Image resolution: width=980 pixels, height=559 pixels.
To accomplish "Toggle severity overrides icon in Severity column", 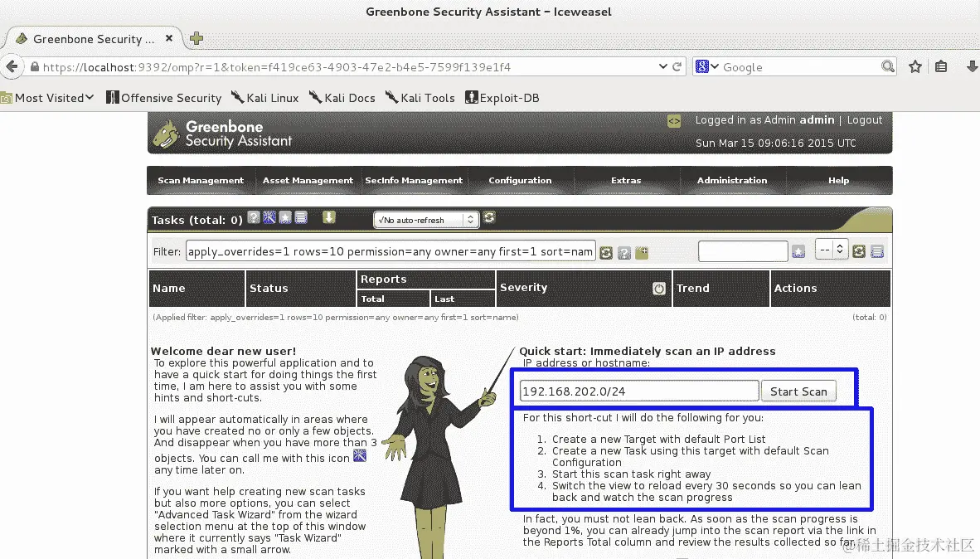I will [x=659, y=289].
